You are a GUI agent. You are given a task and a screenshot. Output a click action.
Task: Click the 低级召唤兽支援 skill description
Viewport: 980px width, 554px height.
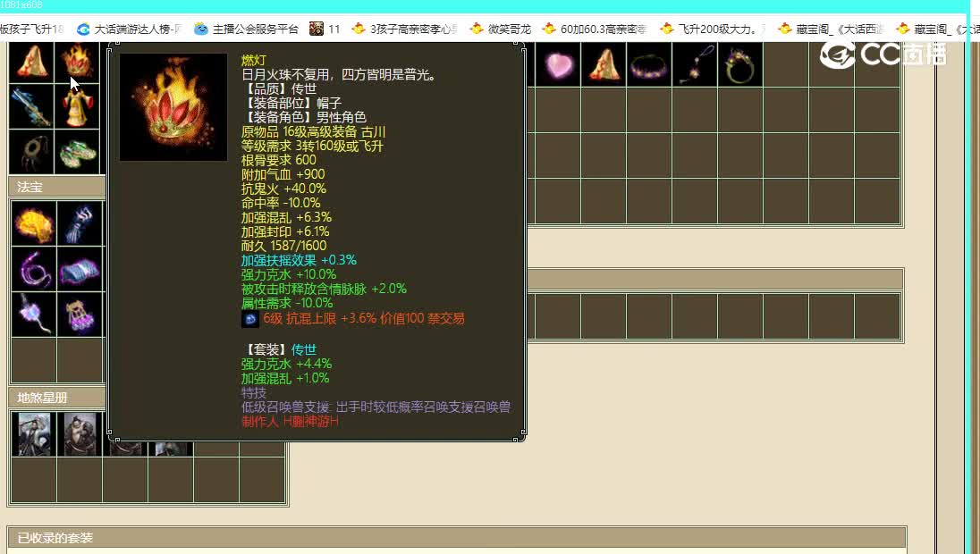tap(376, 407)
